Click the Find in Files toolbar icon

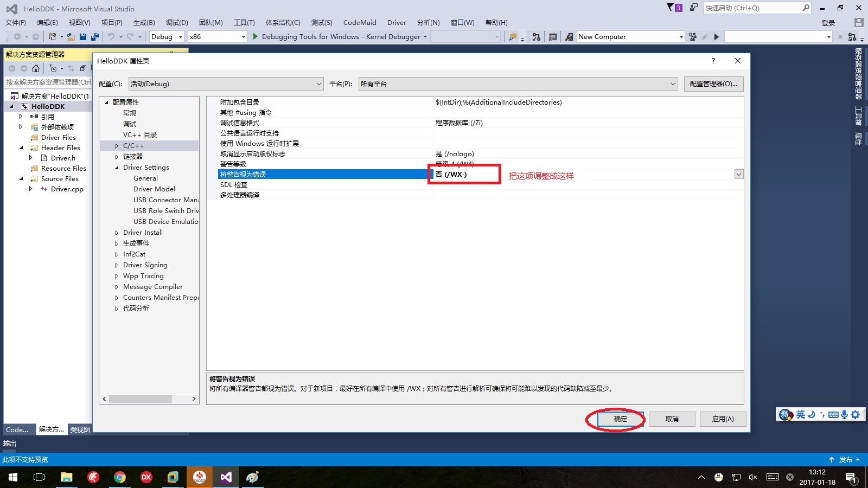point(513,37)
